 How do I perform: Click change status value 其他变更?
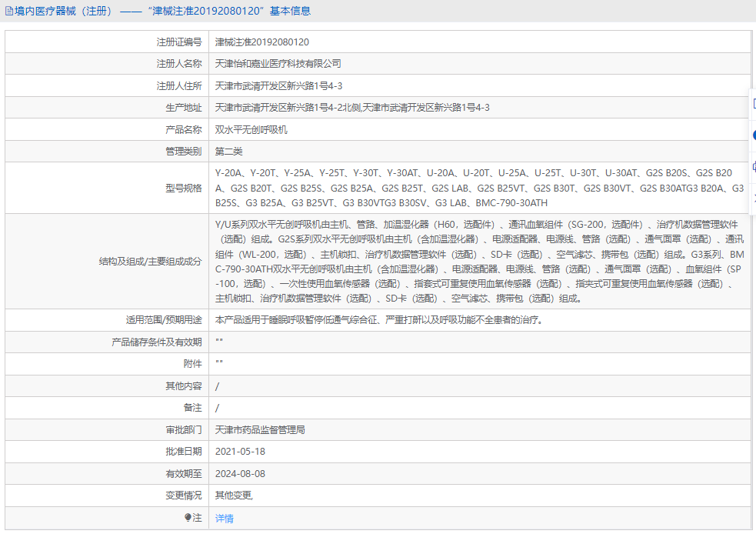point(234,496)
